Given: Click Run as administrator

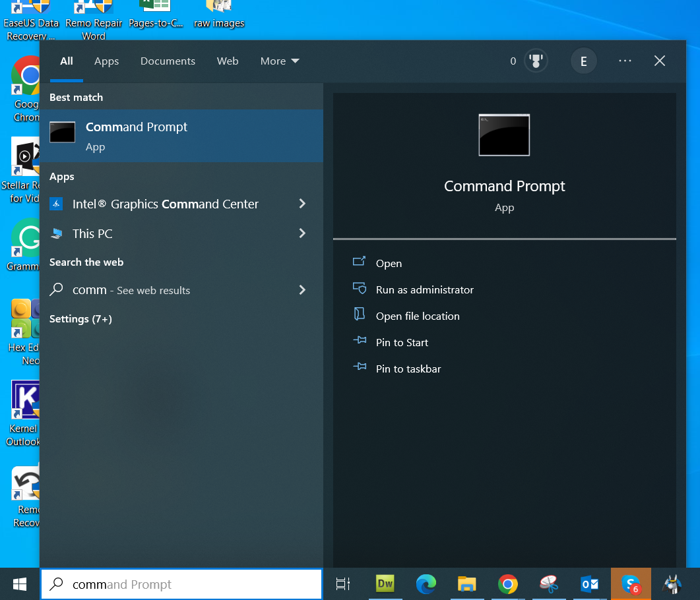Looking at the screenshot, I should tap(425, 289).
